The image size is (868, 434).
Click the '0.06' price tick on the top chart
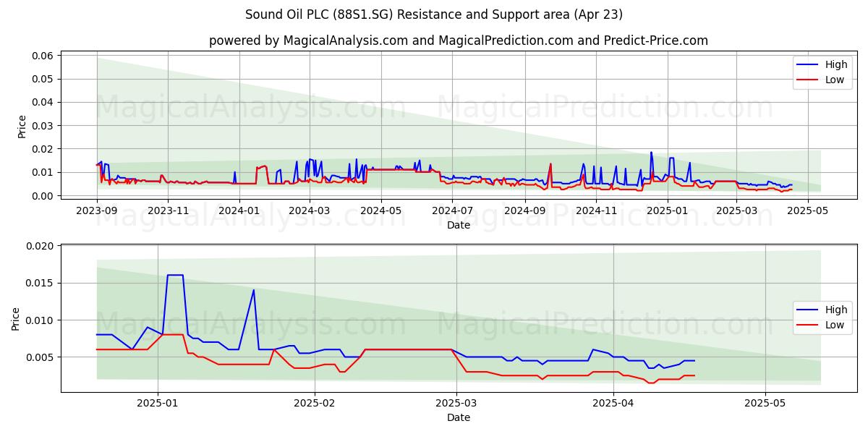coord(44,56)
